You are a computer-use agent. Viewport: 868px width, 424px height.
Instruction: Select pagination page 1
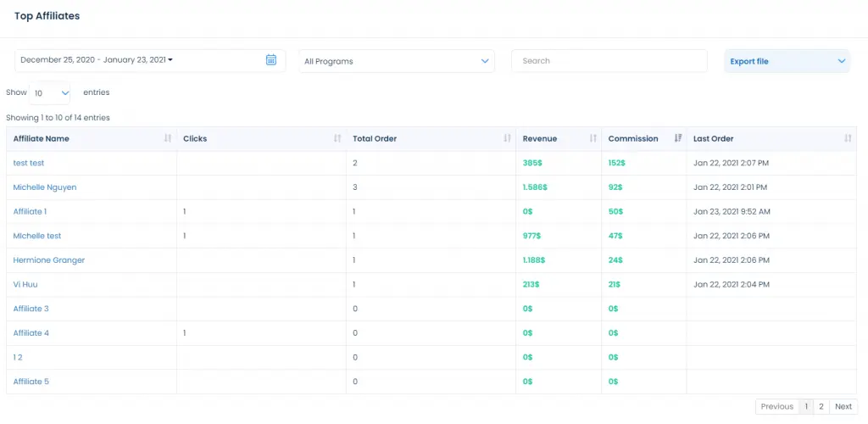pyautogui.click(x=806, y=406)
